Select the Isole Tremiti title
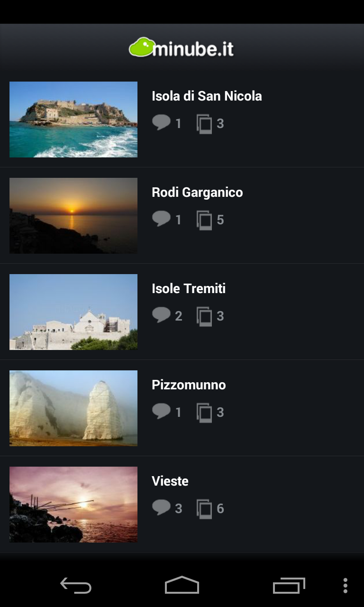The image size is (364, 607). point(189,289)
